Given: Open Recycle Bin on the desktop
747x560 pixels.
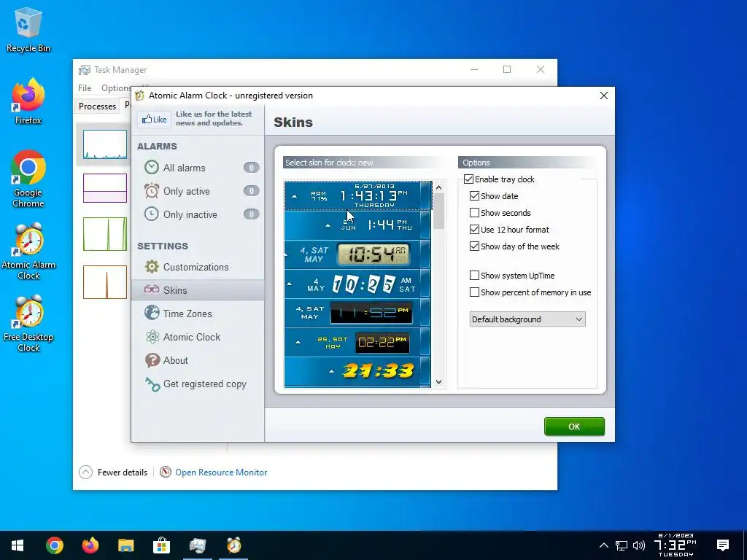Looking at the screenshot, I should click(28, 29).
